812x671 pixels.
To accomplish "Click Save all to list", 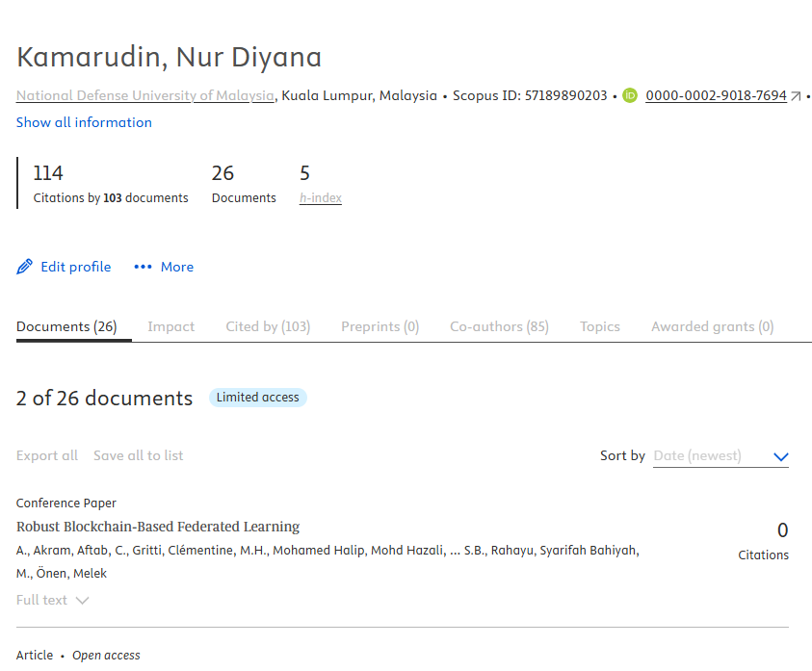I will (x=138, y=455).
